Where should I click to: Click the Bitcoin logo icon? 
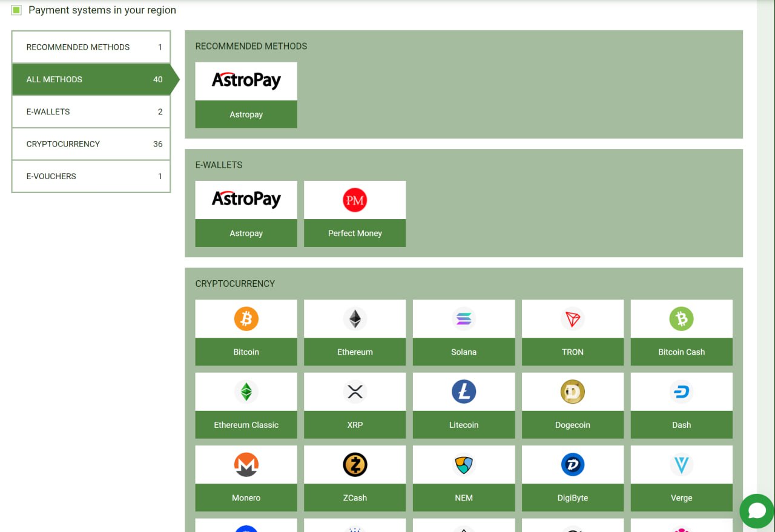pos(246,319)
